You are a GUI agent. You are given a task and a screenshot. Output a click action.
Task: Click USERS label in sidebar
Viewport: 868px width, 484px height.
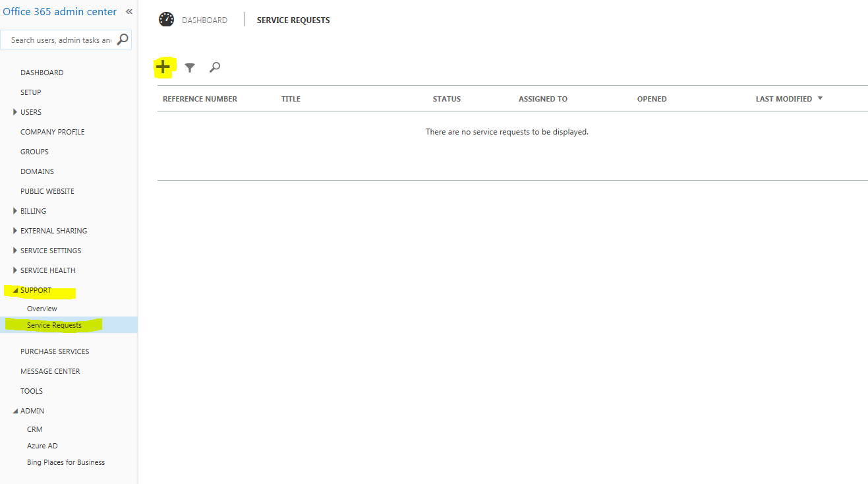pyautogui.click(x=31, y=112)
